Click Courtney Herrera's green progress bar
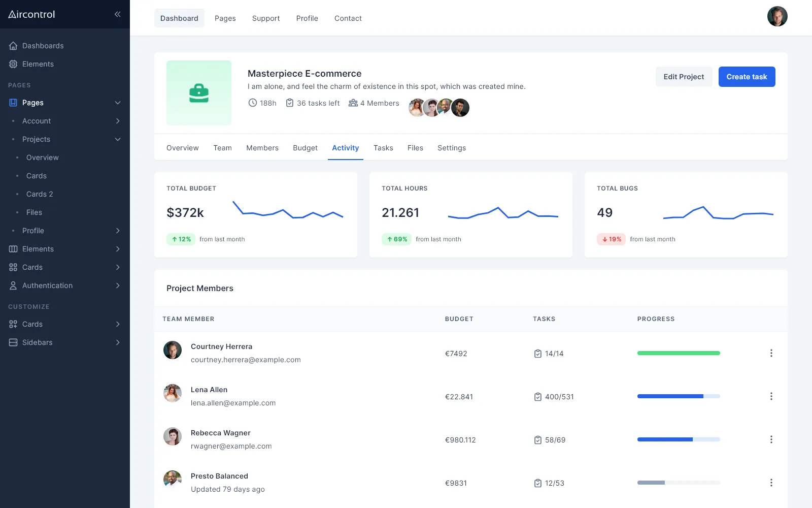The image size is (812, 508). coord(679,353)
